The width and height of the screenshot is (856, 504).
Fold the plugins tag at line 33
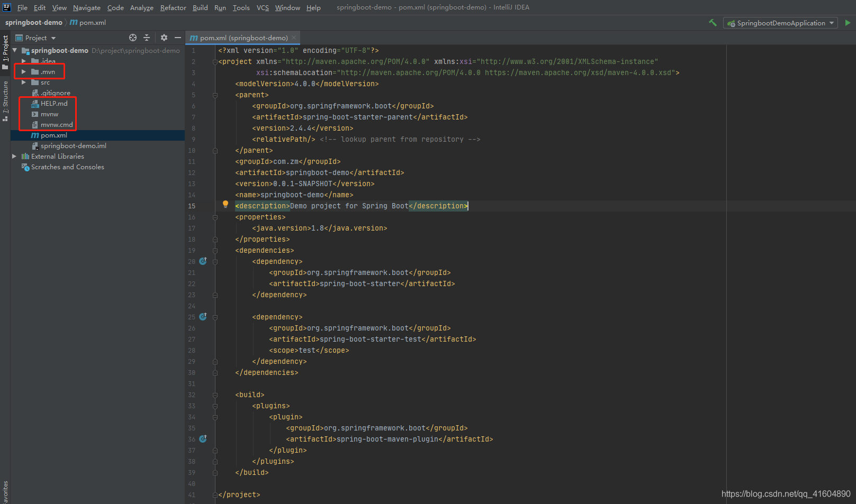coord(215,406)
